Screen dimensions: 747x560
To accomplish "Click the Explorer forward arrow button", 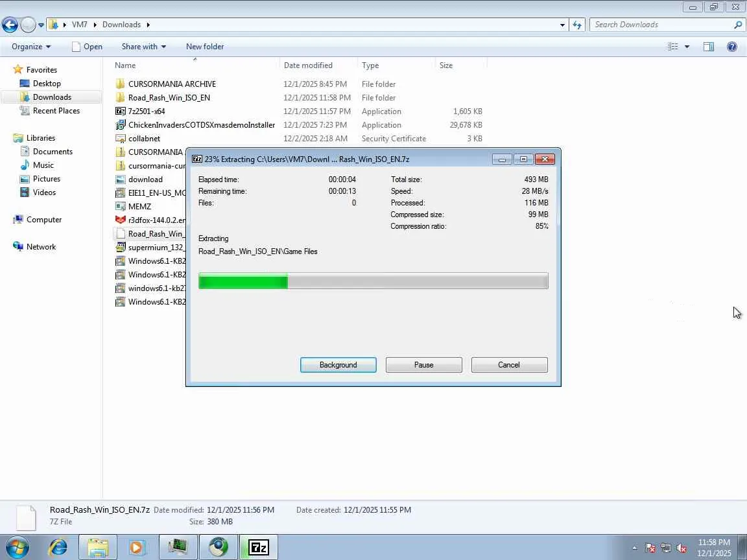I will coord(28,25).
